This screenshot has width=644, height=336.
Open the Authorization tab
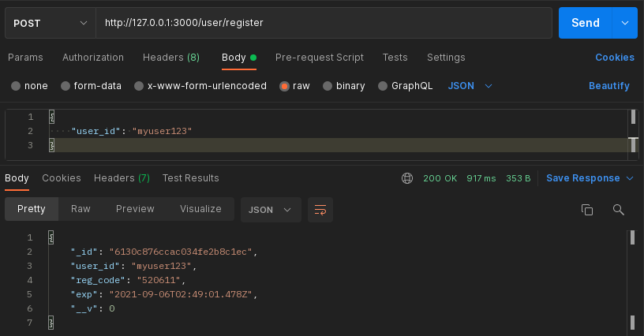(93, 58)
